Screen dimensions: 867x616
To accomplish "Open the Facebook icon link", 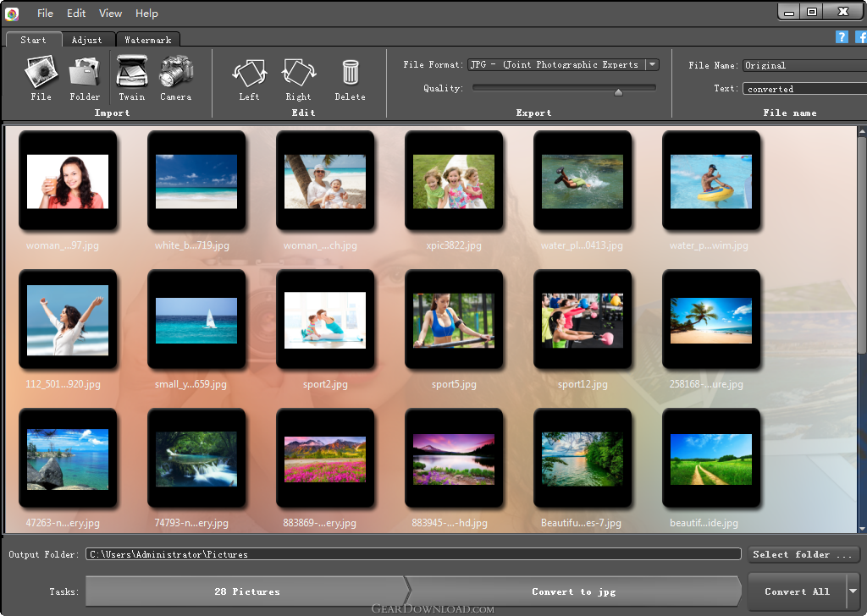I will click(861, 37).
